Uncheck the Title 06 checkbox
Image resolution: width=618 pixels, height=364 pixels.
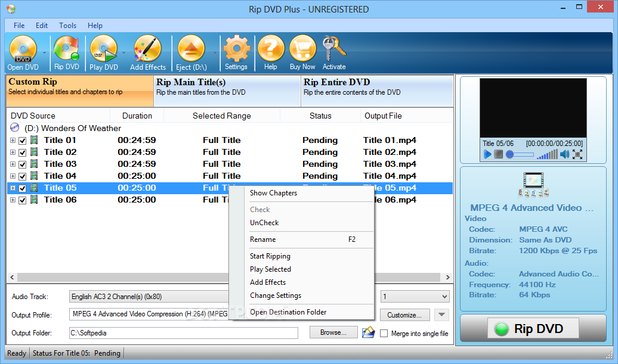[23, 200]
